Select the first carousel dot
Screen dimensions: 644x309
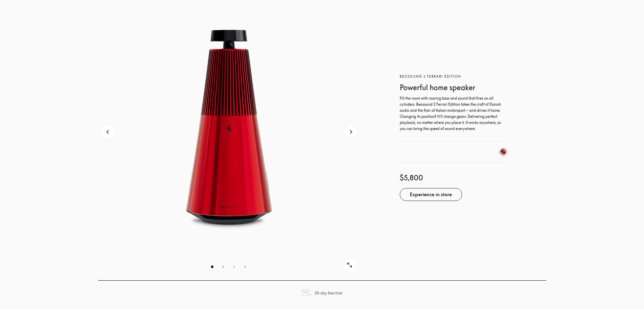coord(212,267)
